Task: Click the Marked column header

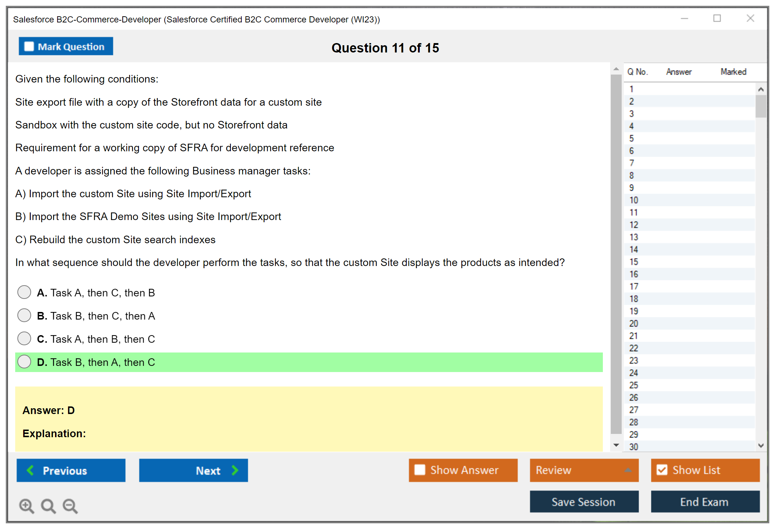Action: click(x=733, y=72)
